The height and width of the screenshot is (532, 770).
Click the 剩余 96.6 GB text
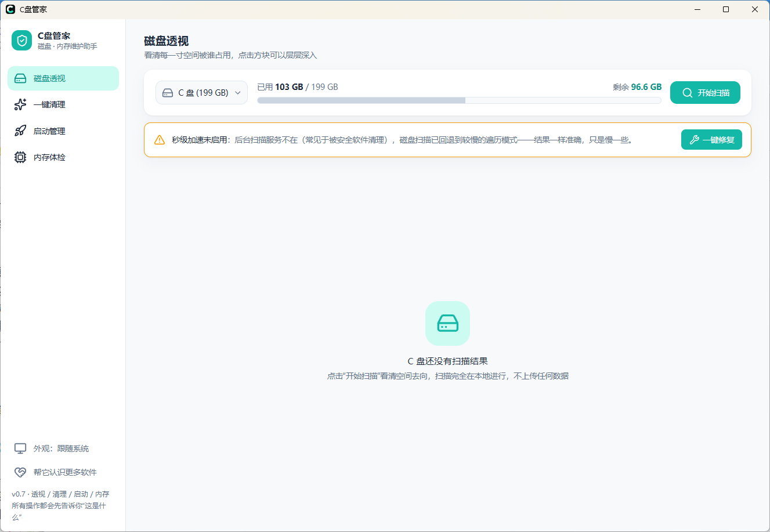(x=637, y=87)
